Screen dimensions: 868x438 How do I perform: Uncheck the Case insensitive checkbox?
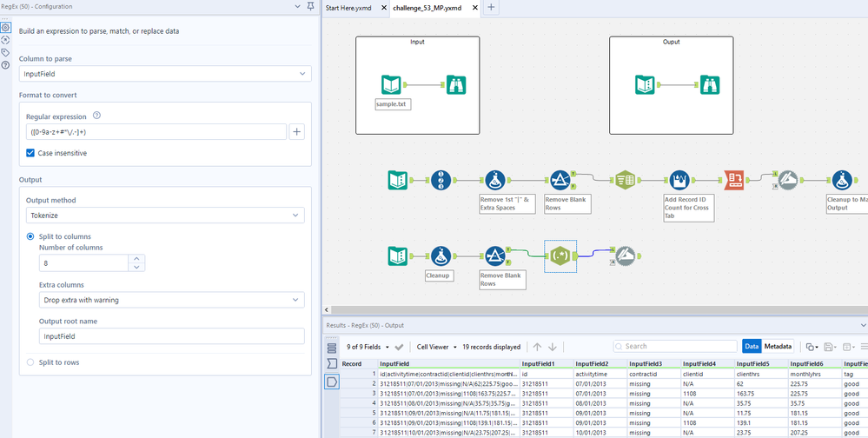point(31,153)
